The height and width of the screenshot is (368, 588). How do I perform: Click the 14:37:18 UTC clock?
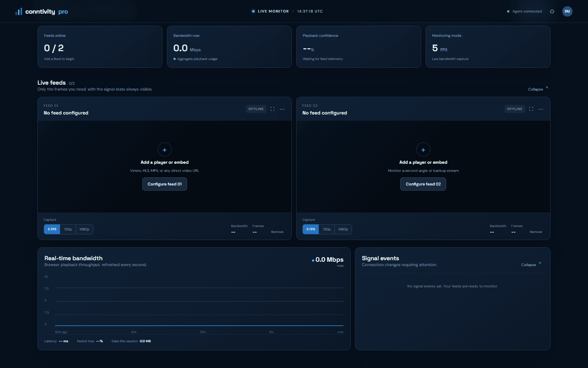click(310, 11)
